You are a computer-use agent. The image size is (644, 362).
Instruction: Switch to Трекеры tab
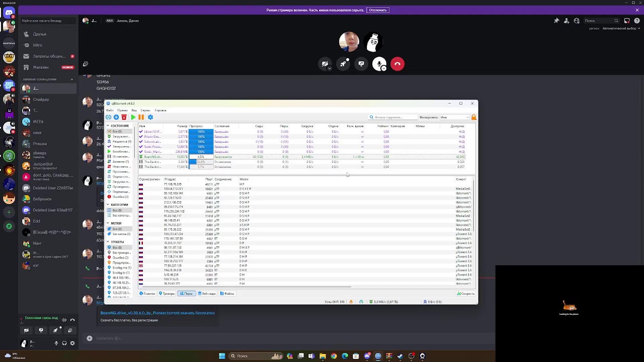pos(167,294)
